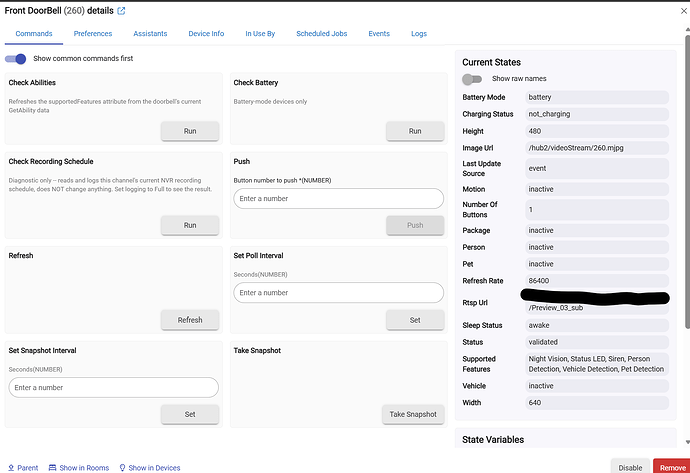
Task: Click the Supported Features value text
Action: point(596,364)
